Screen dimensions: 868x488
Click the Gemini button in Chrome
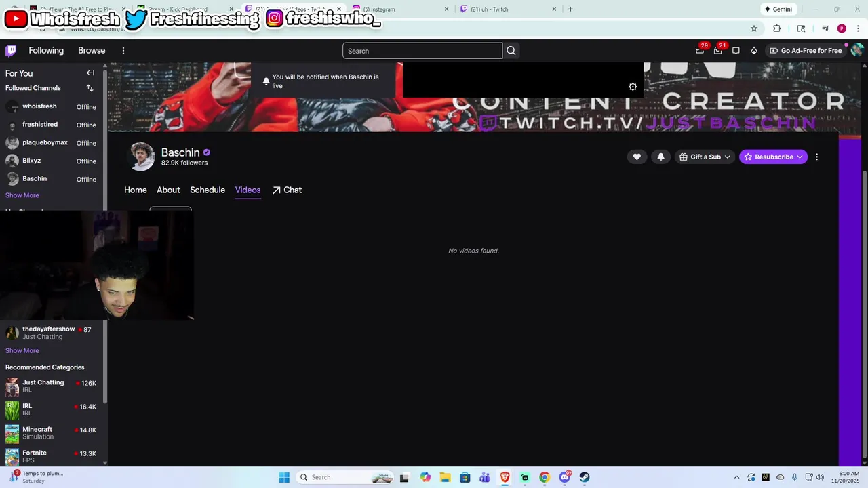pyautogui.click(x=778, y=9)
